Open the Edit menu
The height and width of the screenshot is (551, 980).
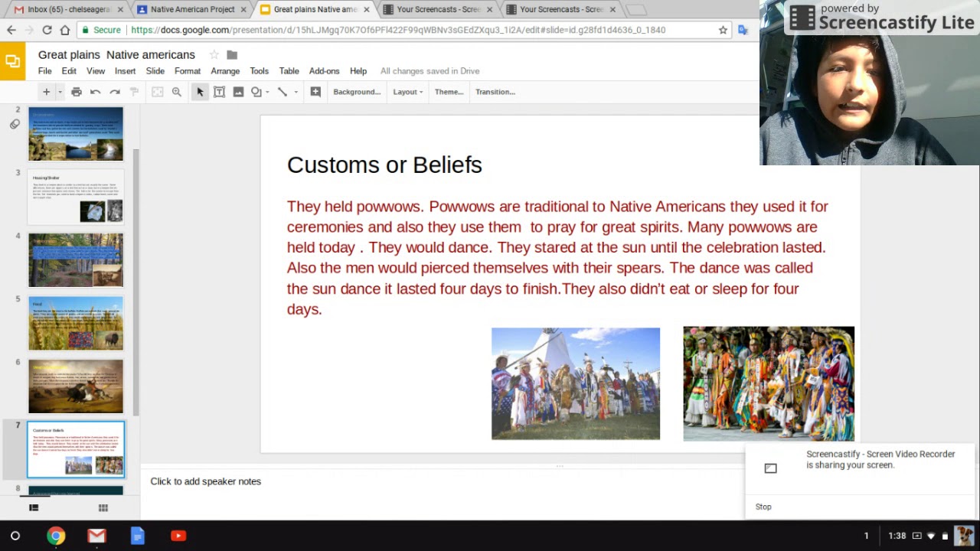69,71
